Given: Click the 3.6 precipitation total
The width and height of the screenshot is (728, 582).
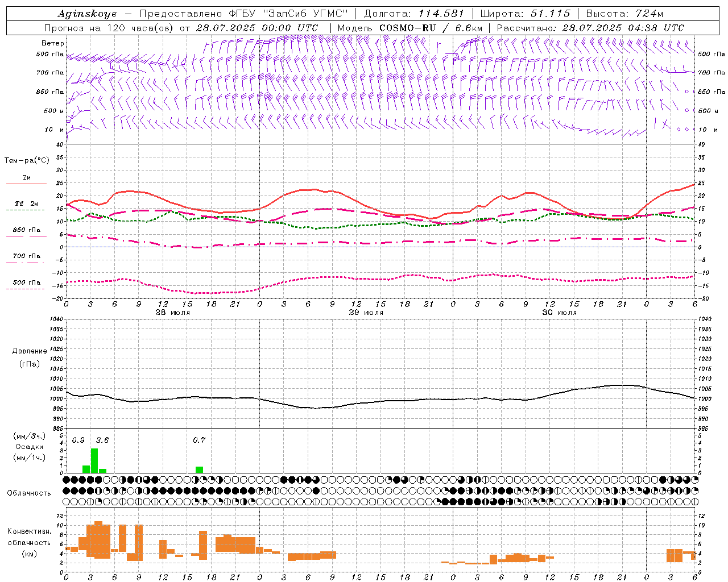Looking at the screenshot, I should coord(102,440).
